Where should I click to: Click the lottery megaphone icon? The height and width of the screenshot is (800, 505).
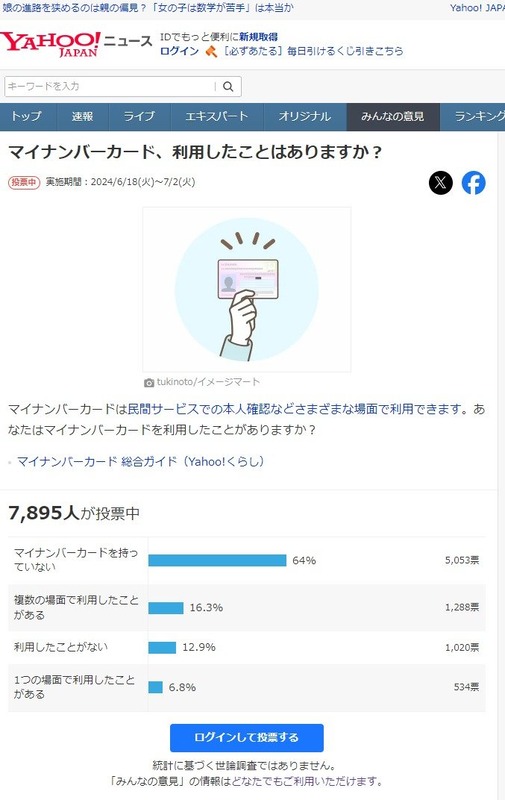[211, 52]
